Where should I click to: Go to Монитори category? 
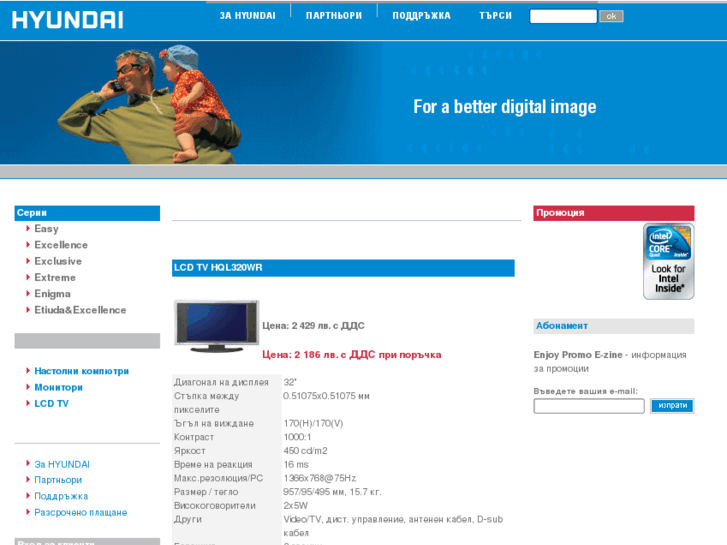[x=58, y=387]
